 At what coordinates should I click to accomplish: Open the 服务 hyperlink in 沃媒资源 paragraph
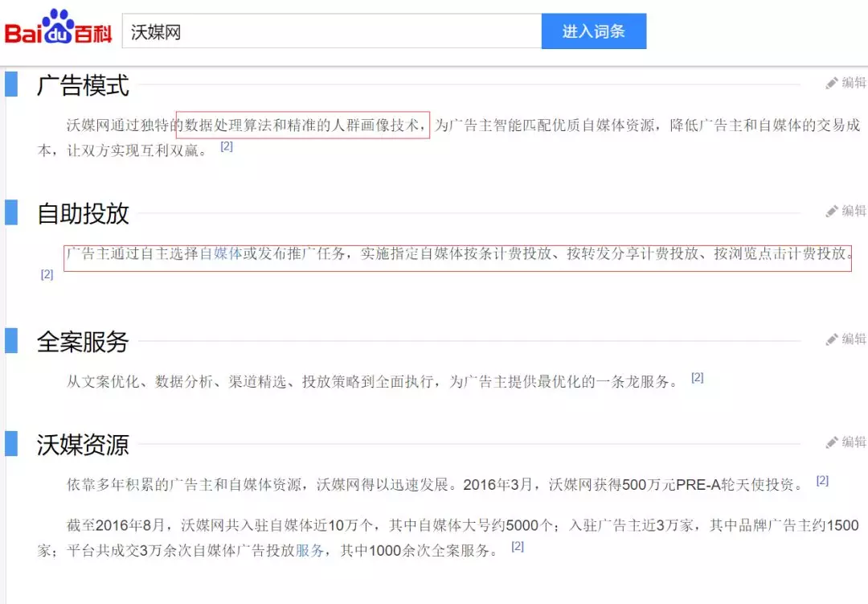tap(310, 550)
